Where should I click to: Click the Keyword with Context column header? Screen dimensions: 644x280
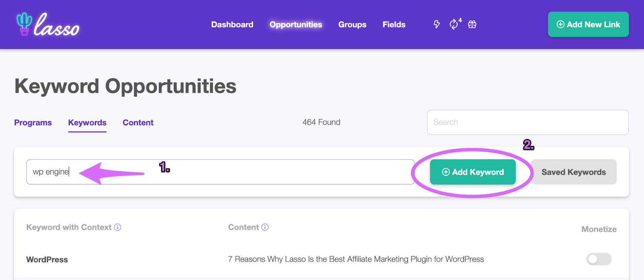coord(69,227)
